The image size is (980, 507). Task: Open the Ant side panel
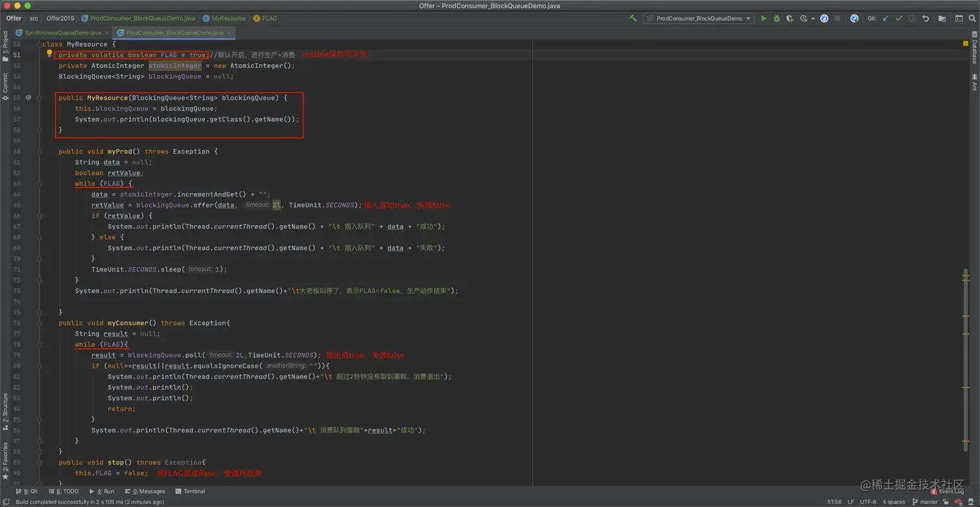point(974,82)
